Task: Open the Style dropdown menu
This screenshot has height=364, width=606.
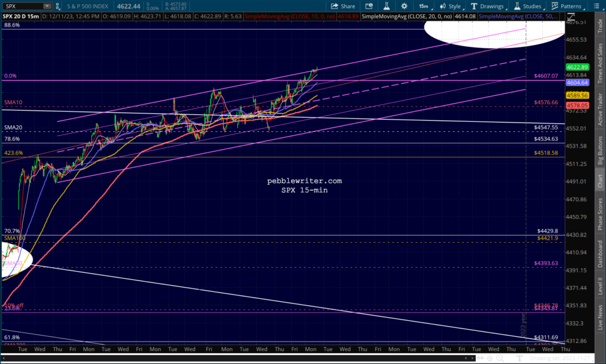Action: click(x=451, y=6)
